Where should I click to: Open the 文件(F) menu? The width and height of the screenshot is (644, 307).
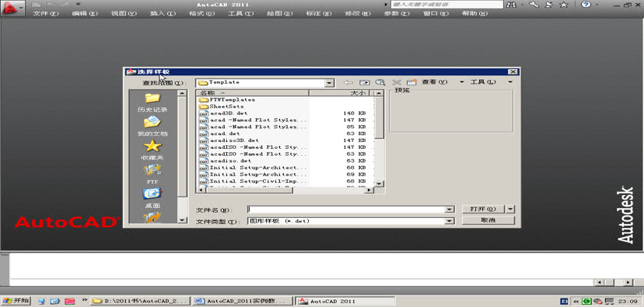(x=46, y=13)
